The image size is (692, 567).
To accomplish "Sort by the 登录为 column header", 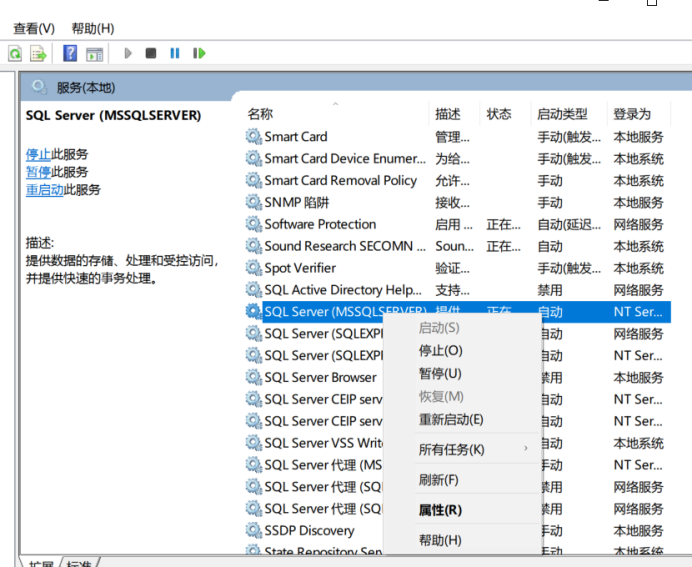I will point(632,114).
